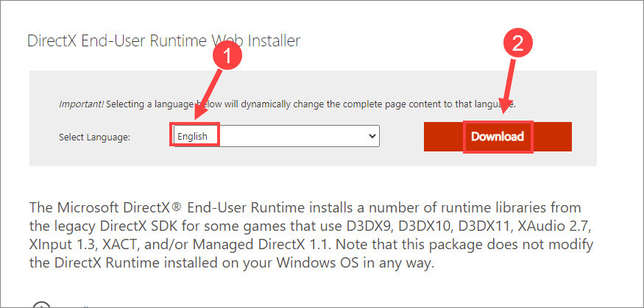Click the italic Important! note text
The image size is (644, 308).
[x=81, y=104]
